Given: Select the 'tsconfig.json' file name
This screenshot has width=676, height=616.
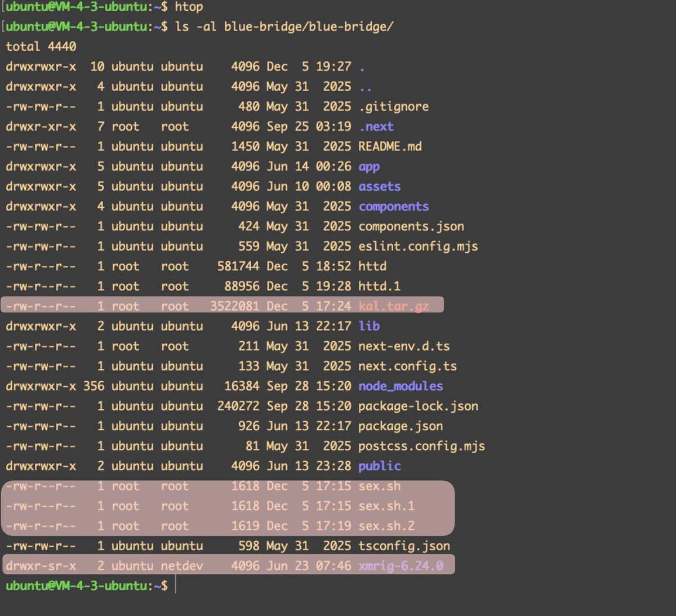Looking at the screenshot, I should point(404,546).
